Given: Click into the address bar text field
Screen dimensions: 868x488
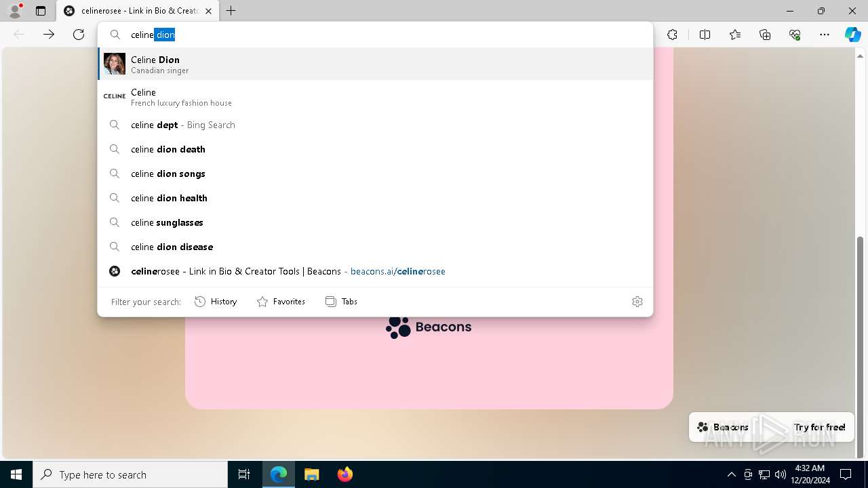Looking at the screenshot, I should [375, 35].
